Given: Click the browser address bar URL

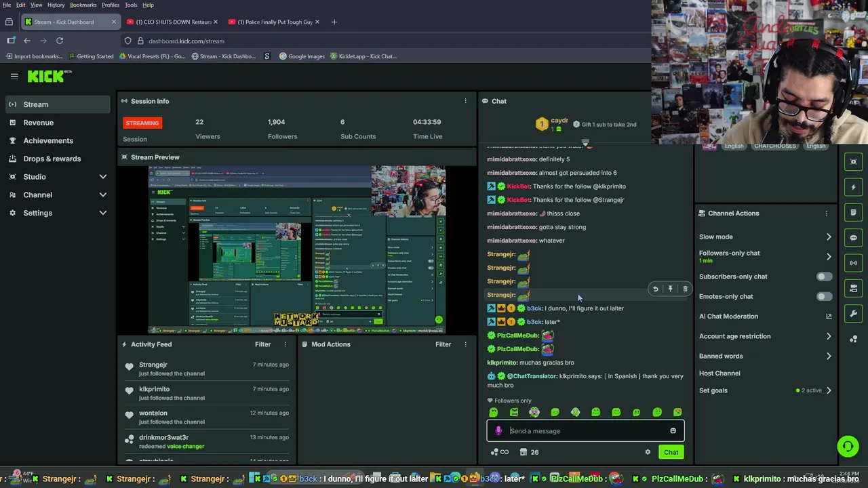Looking at the screenshot, I should [186, 41].
